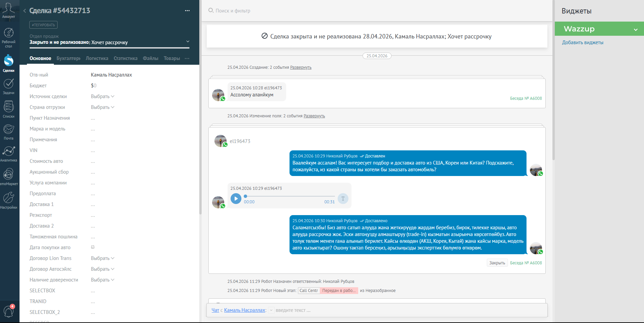Click the Сделка #54432713 title
The image size is (644, 323).
pos(60,11)
